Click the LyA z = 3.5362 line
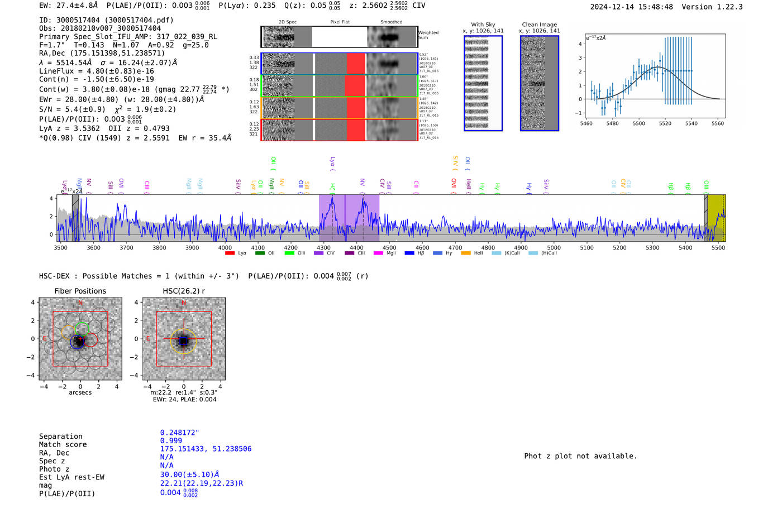The width and height of the screenshot is (782, 532). click(69, 128)
